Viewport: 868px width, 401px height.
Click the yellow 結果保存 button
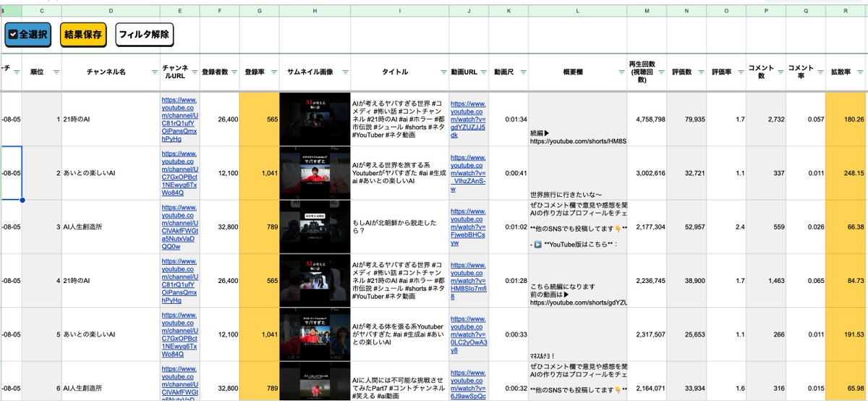tap(83, 34)
